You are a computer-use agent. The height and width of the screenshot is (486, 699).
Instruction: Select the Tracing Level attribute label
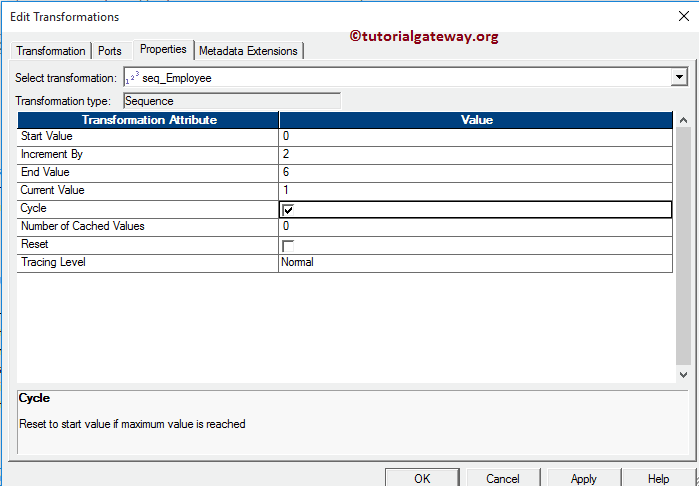point(53,262)
